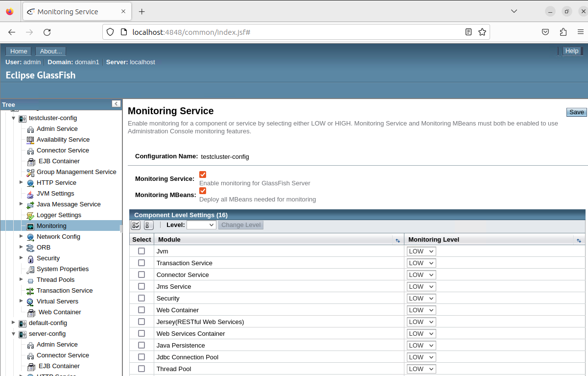The width and height of the screenshot is (588, 376).
Task: Click the Availability Service tree icon
Action: tap(30, 140)
